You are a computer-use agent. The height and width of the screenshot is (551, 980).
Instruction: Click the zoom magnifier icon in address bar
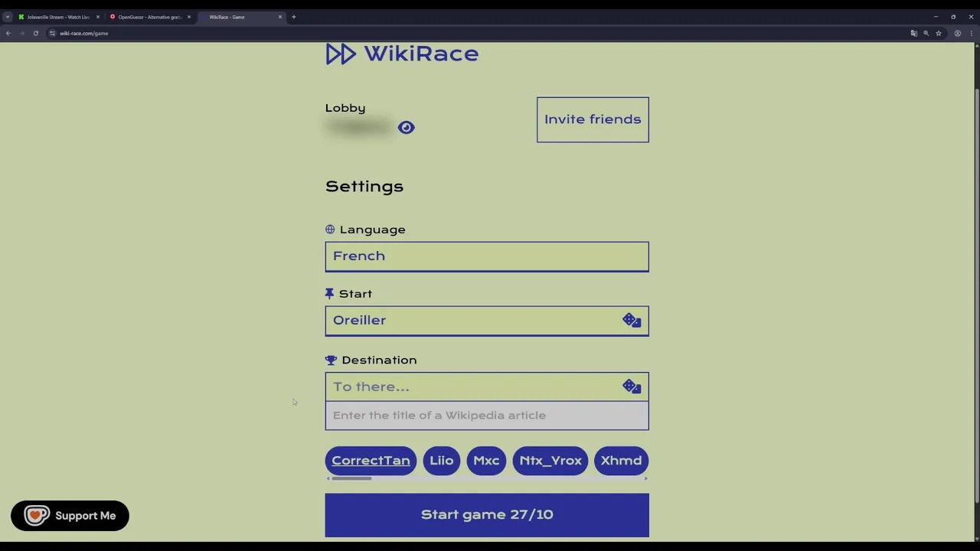click(926, 34)
